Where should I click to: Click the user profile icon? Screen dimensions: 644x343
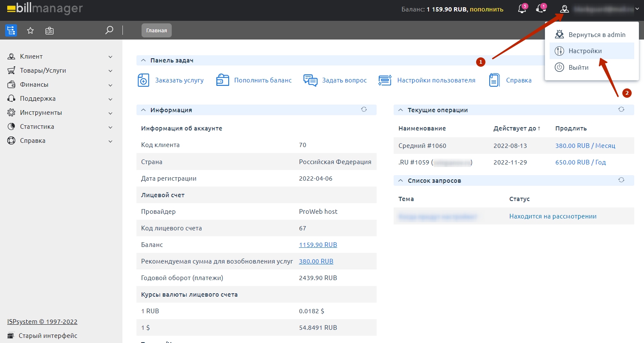(565, 9)
